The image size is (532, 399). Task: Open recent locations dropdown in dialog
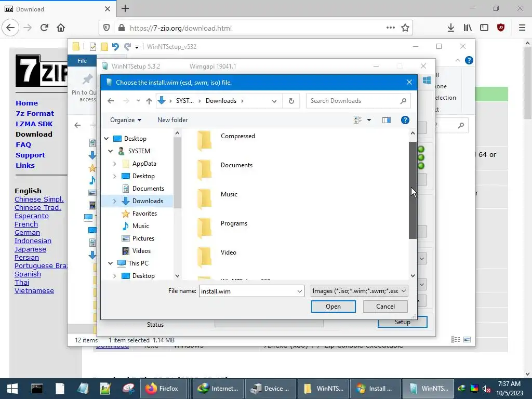pyautogui.click(x=138, y=101)
